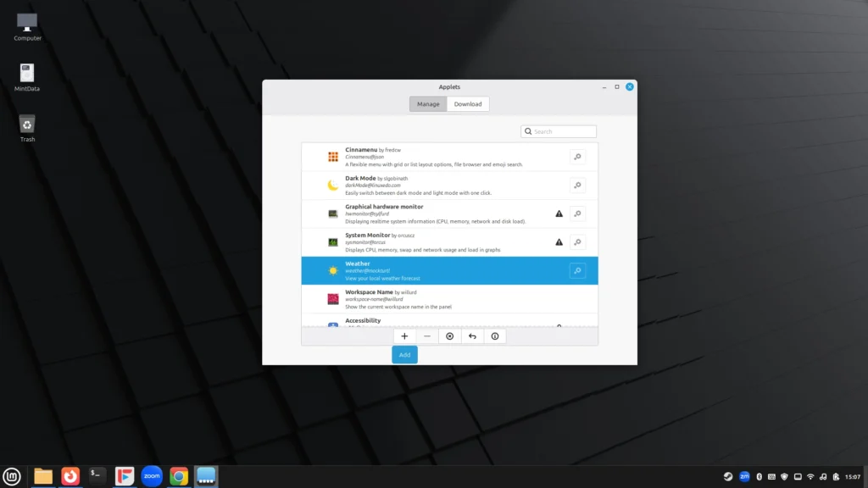Click the warning icon on System Monitor
This screenshot has width=868, height=488.
[x=559, y=241]
